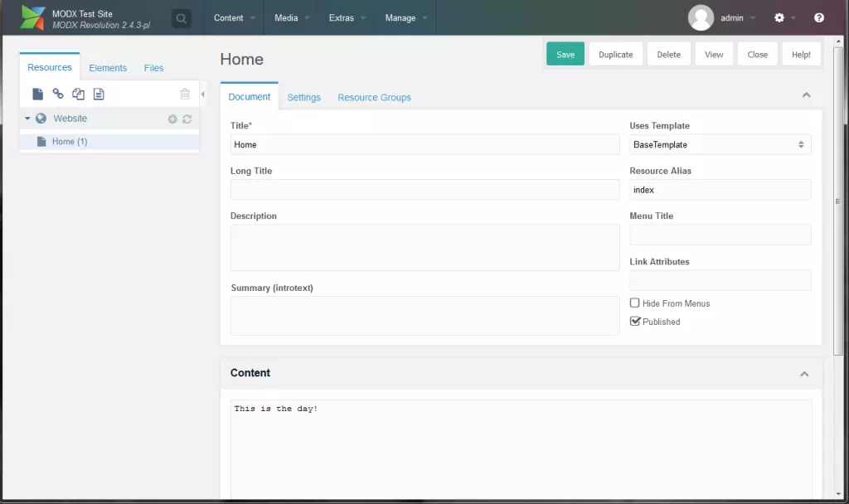Click into the Resource Alias field

click(720, 190)
